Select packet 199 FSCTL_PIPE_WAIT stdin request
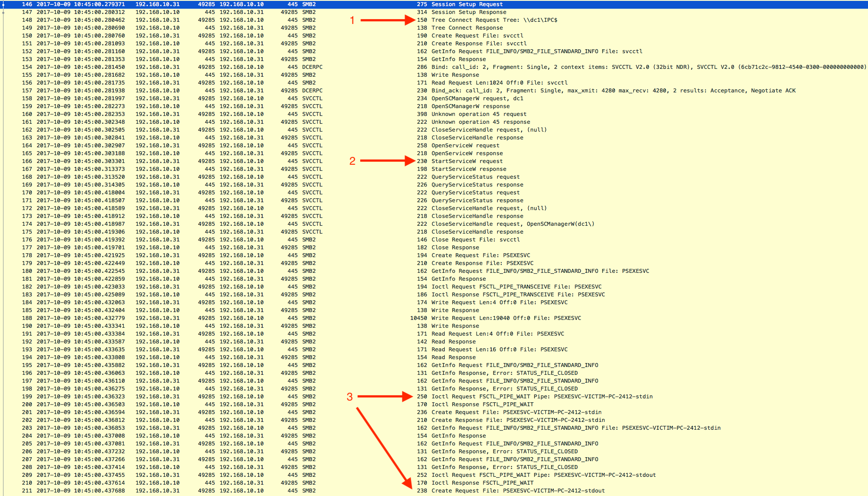 click(x=542, y=397)
